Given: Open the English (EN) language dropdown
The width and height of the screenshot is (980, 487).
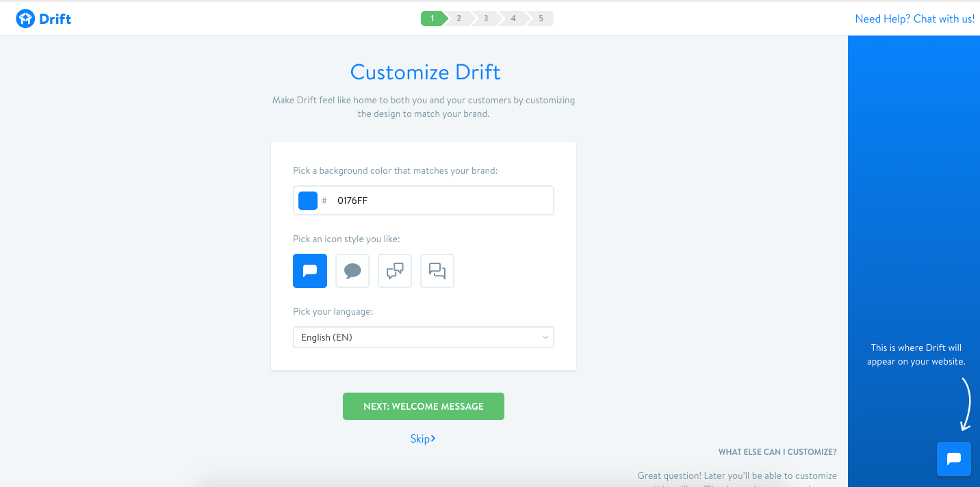Looking at the screenshot, I should click(423, 337).
